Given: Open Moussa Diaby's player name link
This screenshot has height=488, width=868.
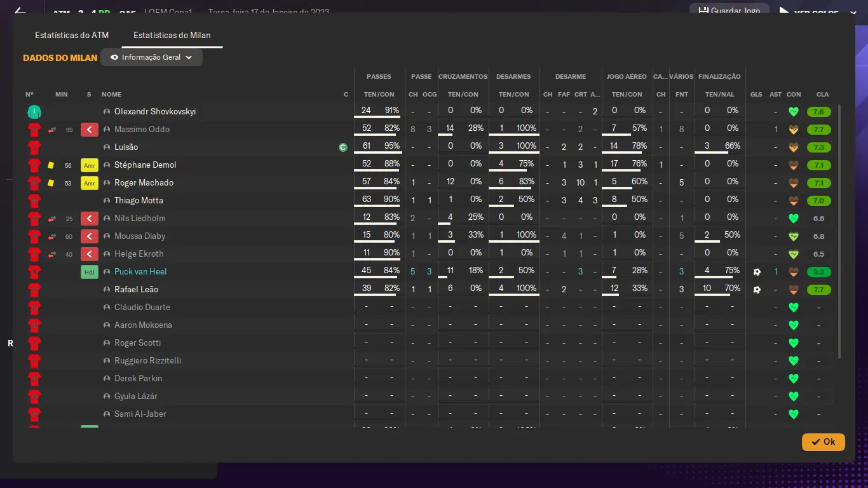Looking at the screenshot, I should [x=140, y=236].
